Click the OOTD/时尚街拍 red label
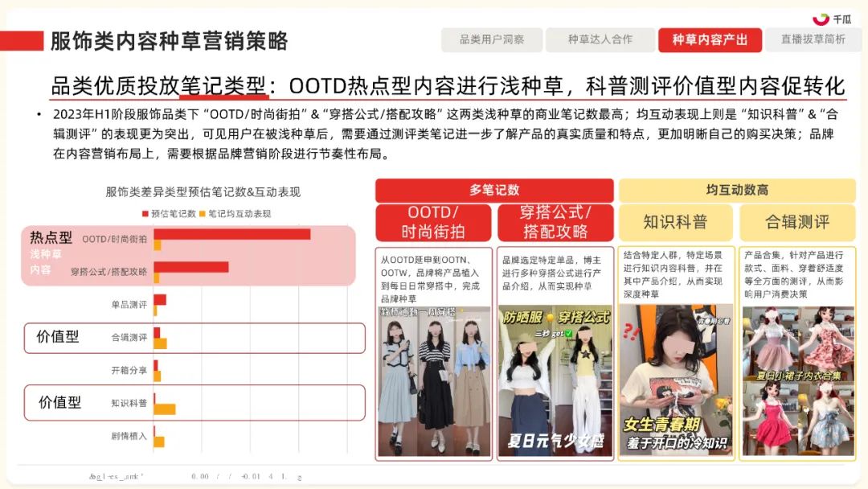 (433, 223)
